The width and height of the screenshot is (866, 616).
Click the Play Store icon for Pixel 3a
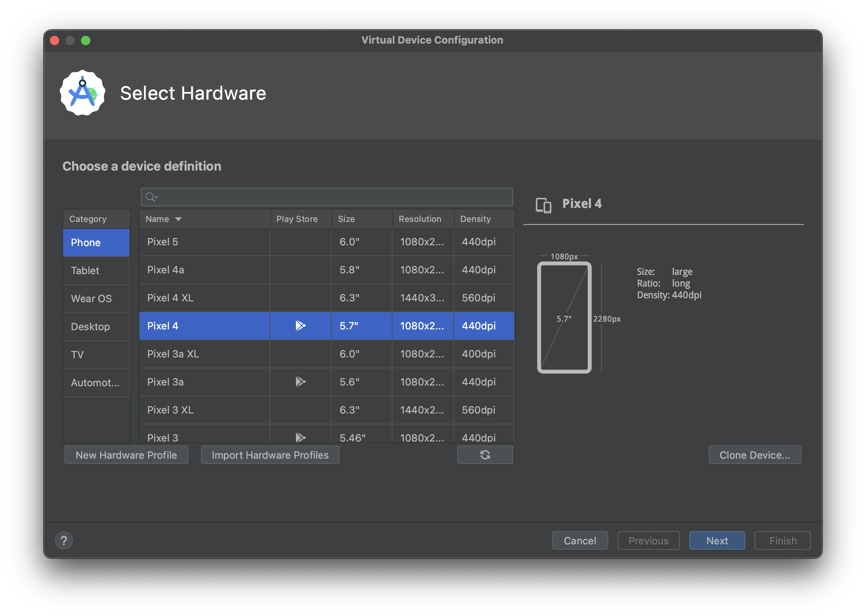point(300,382)
